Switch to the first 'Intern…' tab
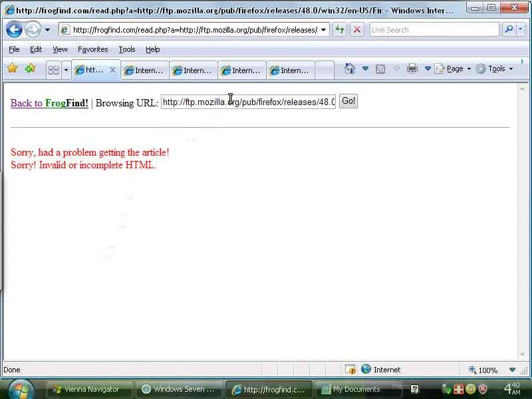This screenshot has height=399, width=532. point(144,70)
